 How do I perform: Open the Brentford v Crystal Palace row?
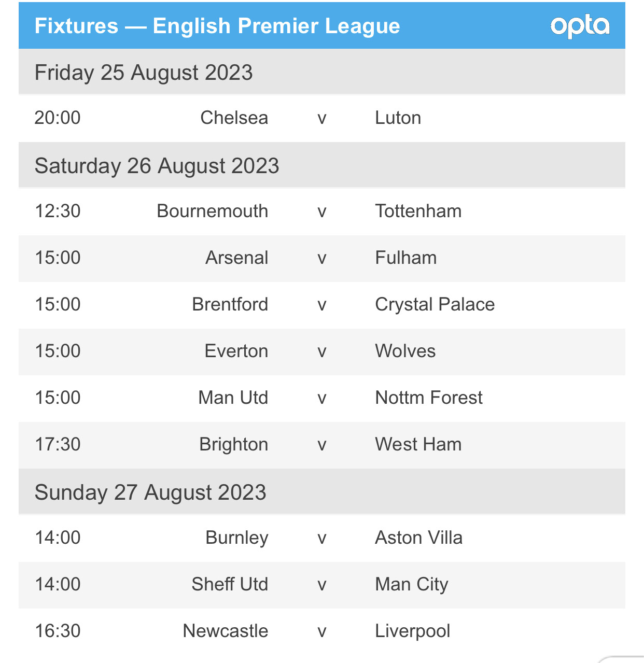coord(321,305)
